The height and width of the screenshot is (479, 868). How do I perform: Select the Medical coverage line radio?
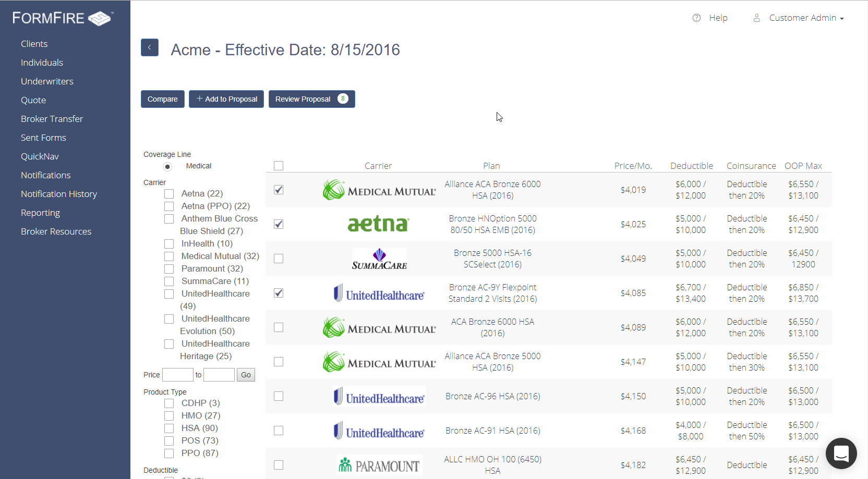coord(167,167)
